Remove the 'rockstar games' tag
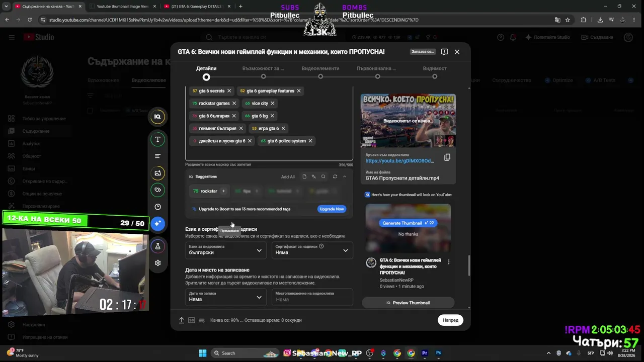Image resolution: width=644 pixels, height=362 pixels. pos(234,104)
